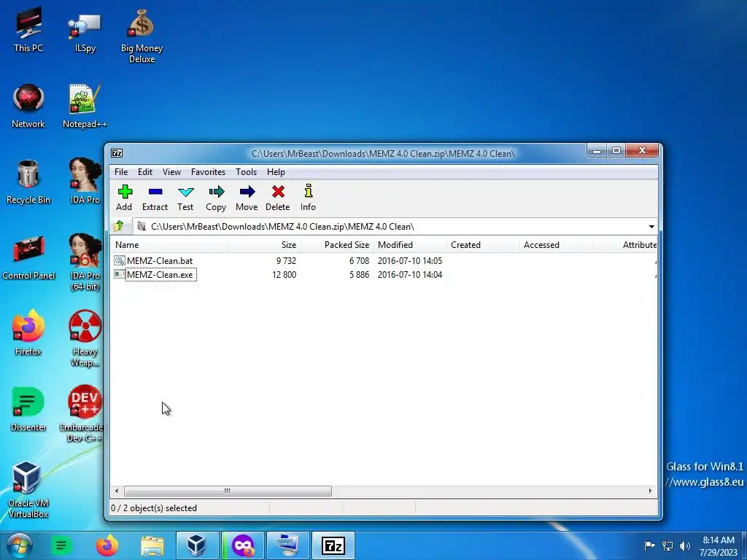Image resolution: width=747 pixels, height=560 pixels.
Task: Select Big Money Deluxe desktop icon
Action: coord(142,36)
